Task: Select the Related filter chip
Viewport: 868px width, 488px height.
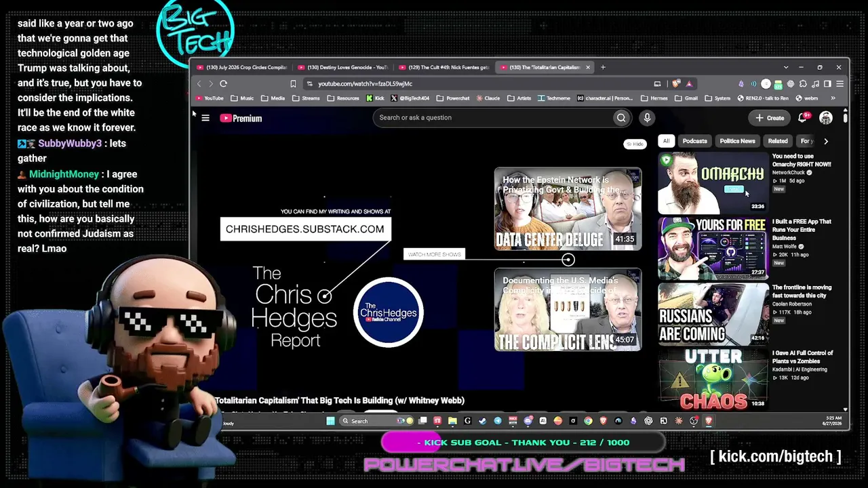Action: 778,141
